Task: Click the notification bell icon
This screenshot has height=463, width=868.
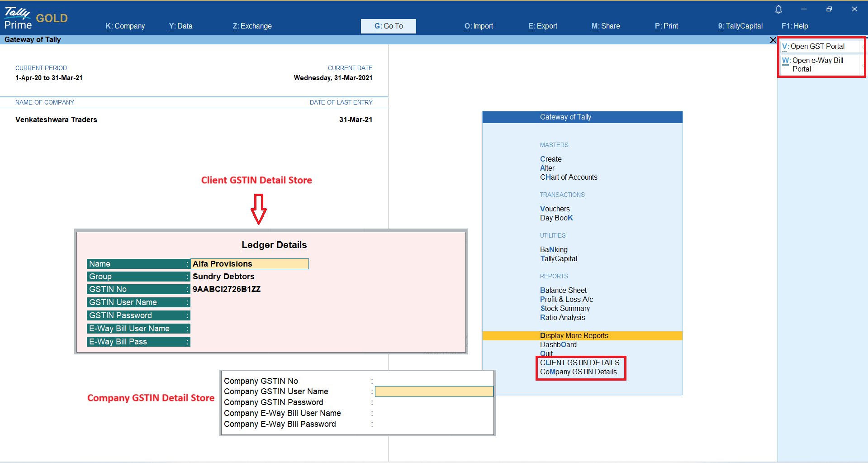Action: tap(778, 10)
